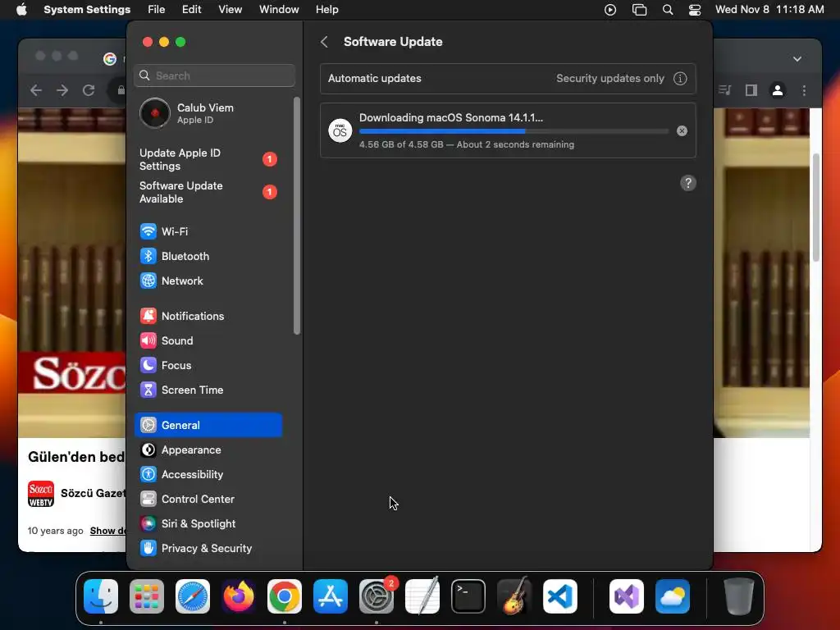Click date and time in menu bar

point(769,10)
